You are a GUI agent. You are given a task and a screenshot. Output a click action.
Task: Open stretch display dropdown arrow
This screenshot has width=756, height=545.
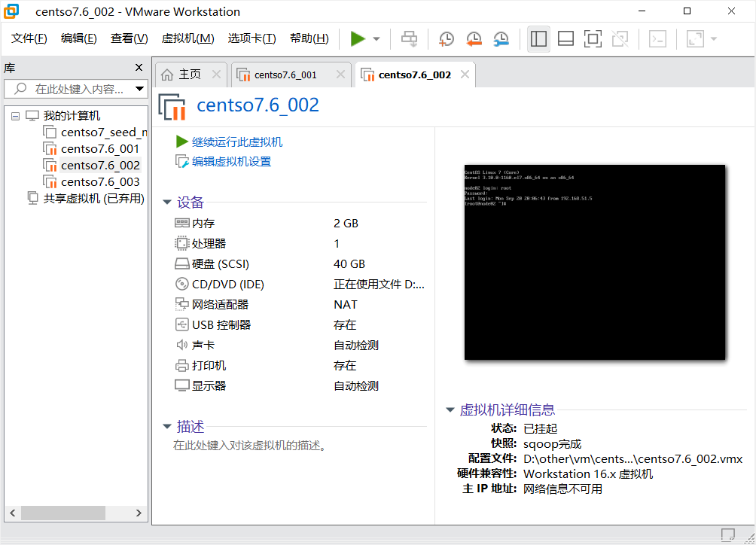pos(714,38)
